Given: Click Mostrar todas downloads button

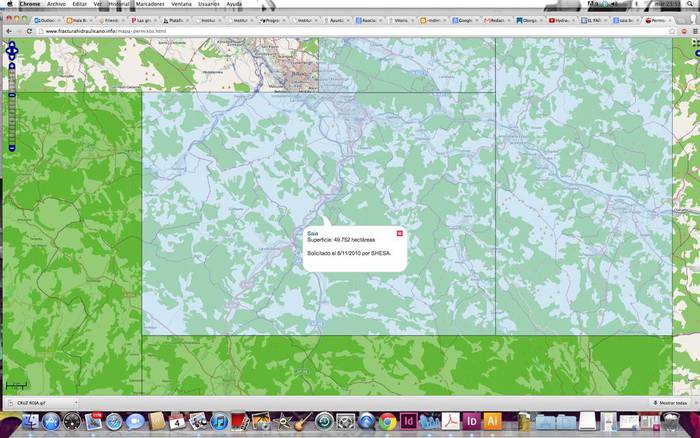Looking at the screenshot, I should tap(672, 402).
